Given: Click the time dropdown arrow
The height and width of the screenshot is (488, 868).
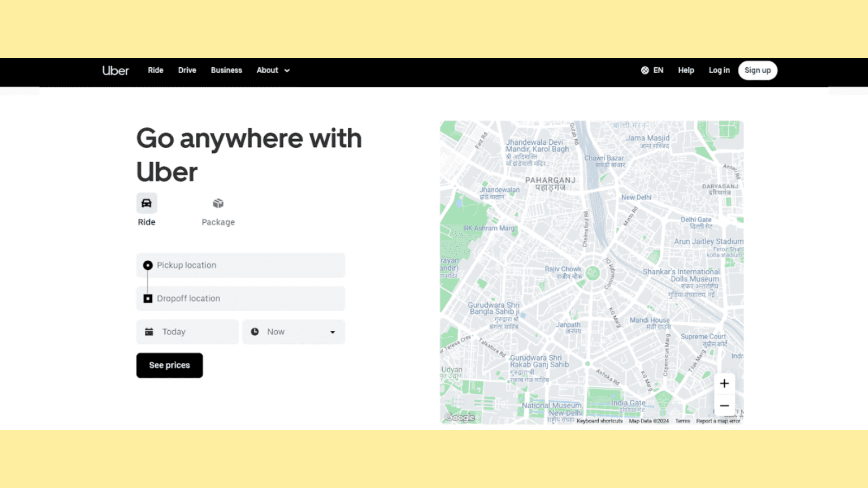Looking at the screenshot, I should pos(333,332).
